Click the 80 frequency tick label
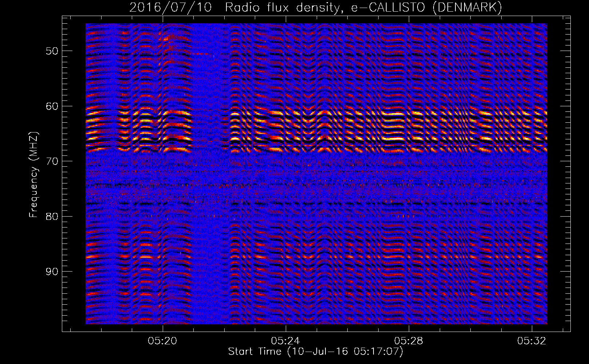The image size is (589, 364). click(x=52, y=217)
